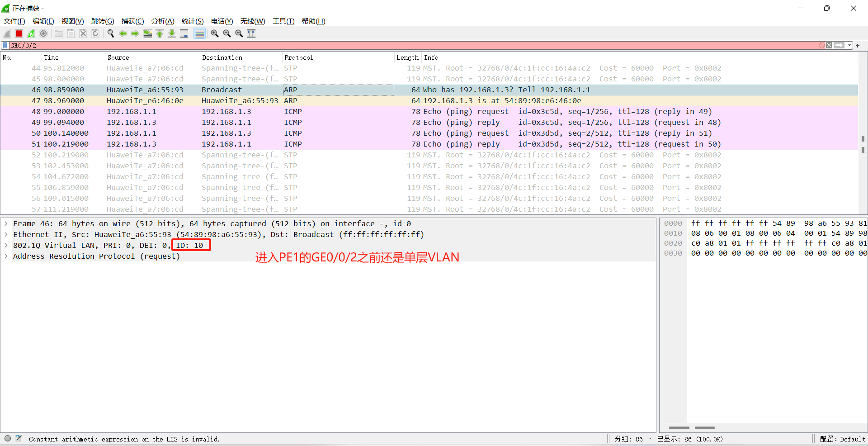Sort packets by the Protocol column

[338, 57]
